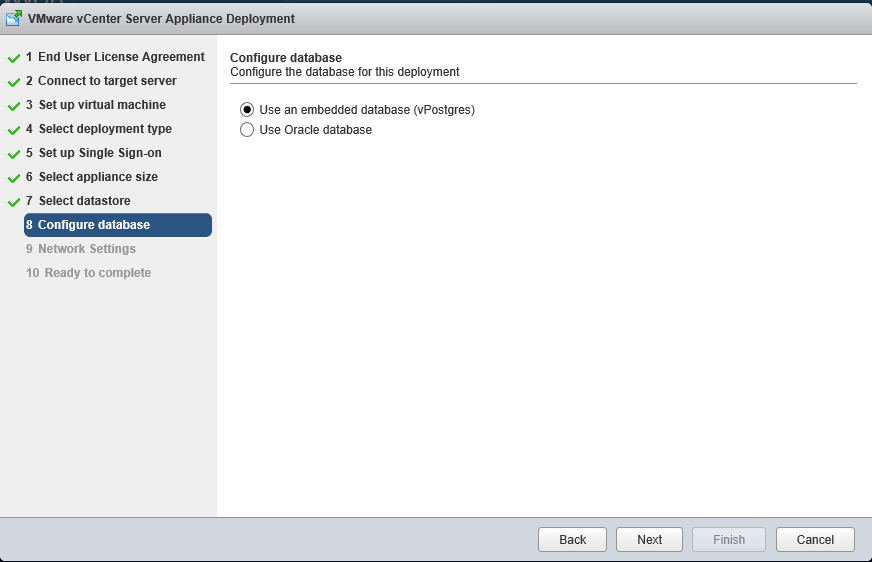The width and height of the screenshot is (872, 562).
Task: Click green checkmark beside End User License Agreement
Action: [14, 58]
